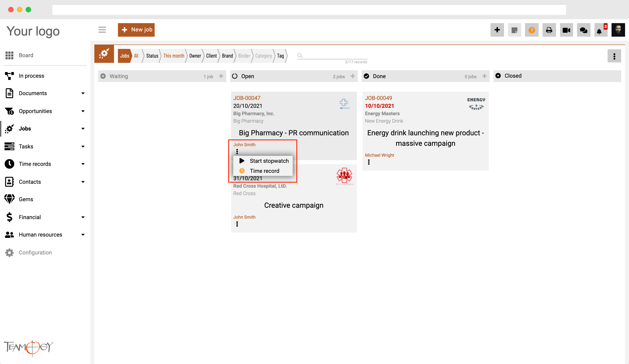
Task: Filter by Tag
Action: coord(280,56)
